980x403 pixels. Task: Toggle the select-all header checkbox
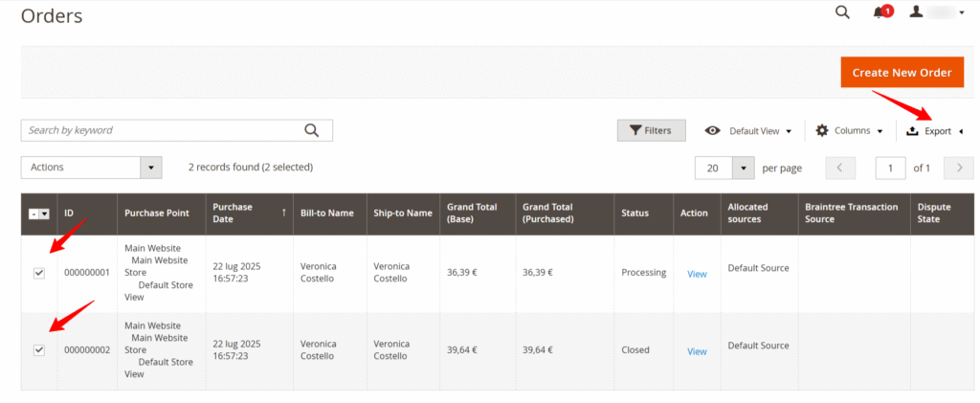[x=33, y=213]
